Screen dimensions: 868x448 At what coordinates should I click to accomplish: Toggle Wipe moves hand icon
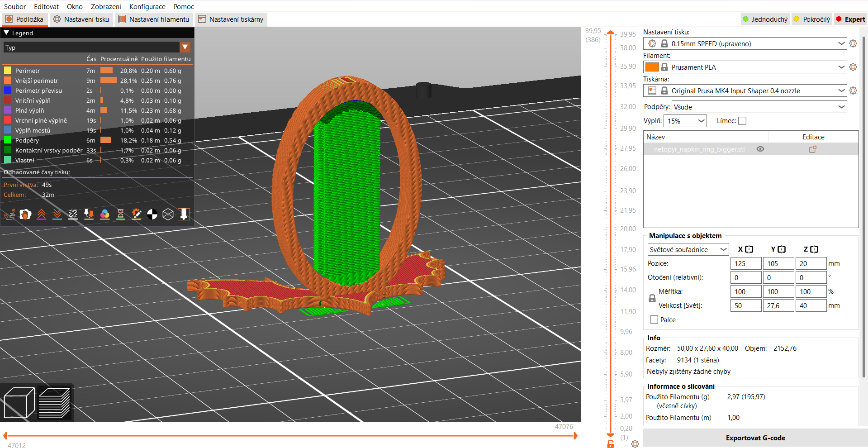[x=26, y=214]
